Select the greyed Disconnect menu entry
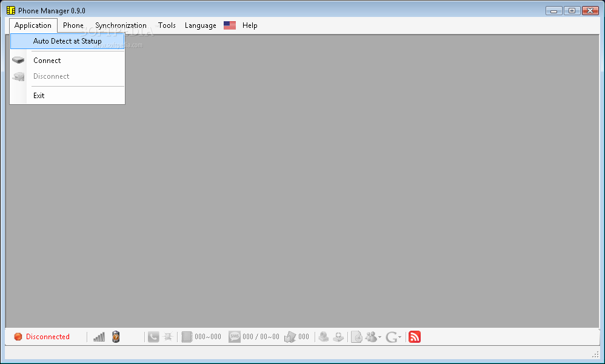The image size is (605, 364). (67, 76)
